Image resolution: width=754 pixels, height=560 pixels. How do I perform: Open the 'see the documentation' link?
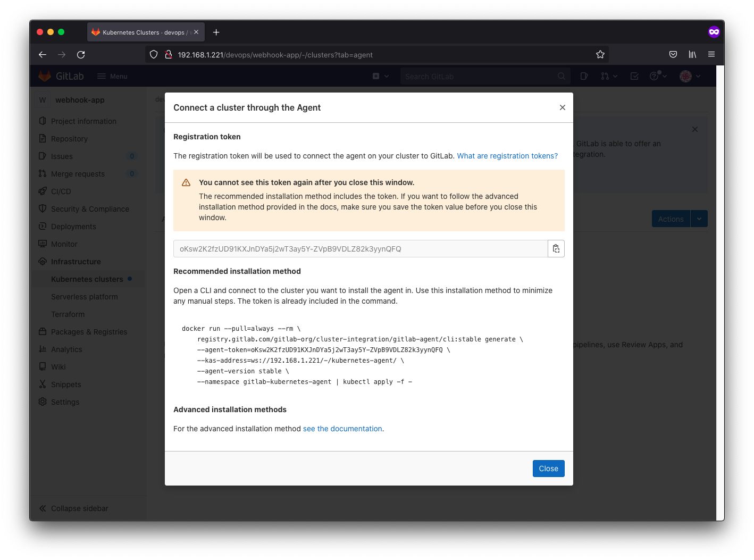pyautogui.click(x=342, y=429)
